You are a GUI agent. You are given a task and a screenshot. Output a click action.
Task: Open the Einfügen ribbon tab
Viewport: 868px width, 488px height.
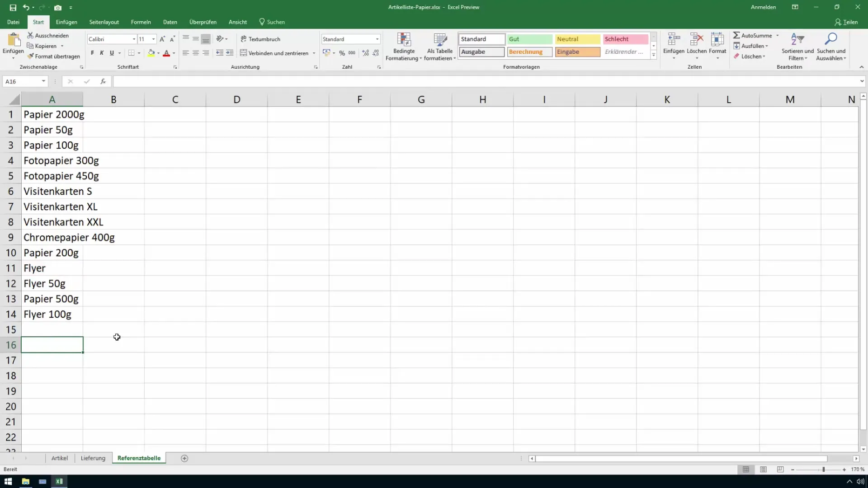point(66,22)
